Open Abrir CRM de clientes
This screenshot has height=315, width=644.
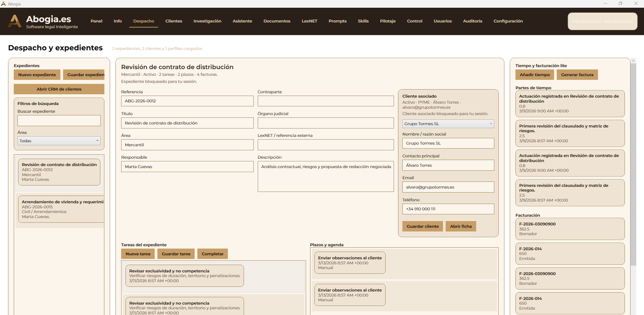coord(59,89)
